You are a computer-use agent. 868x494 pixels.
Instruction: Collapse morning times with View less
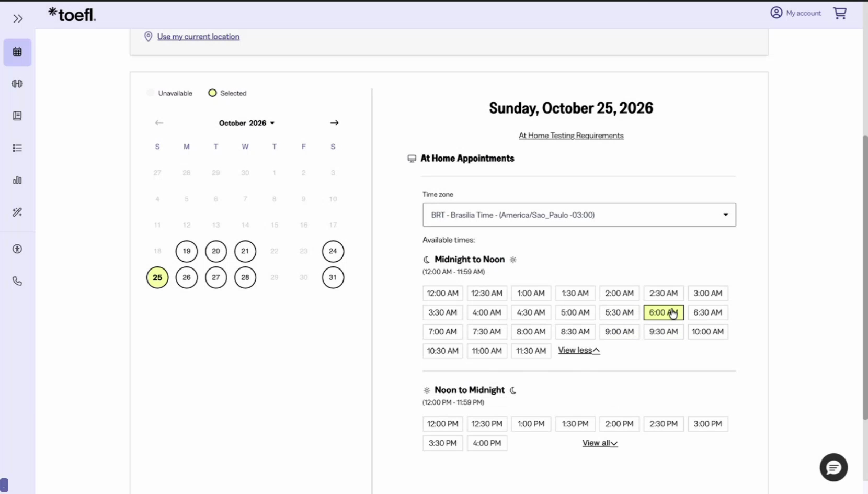[x=579, y=350]
